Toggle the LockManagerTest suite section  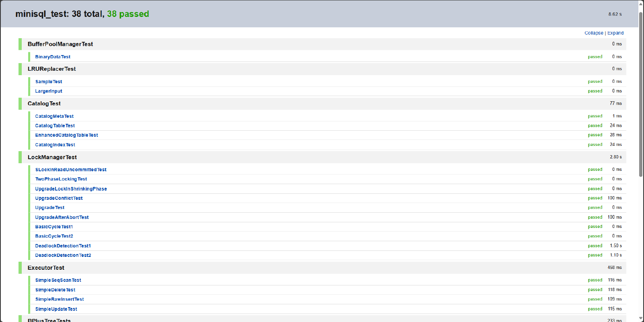click(x=52, y=157)
